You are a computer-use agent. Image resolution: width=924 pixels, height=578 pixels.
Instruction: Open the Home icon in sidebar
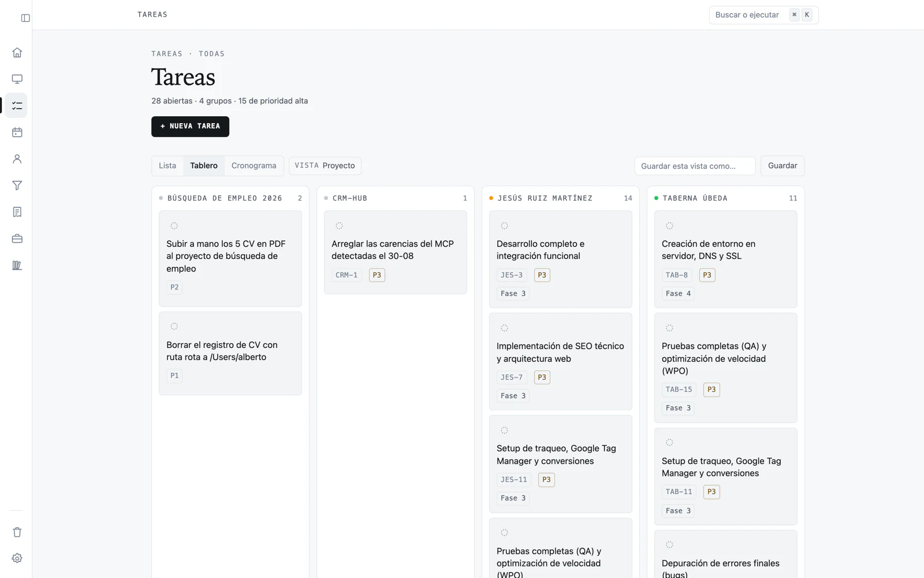[x=17, y=53]
